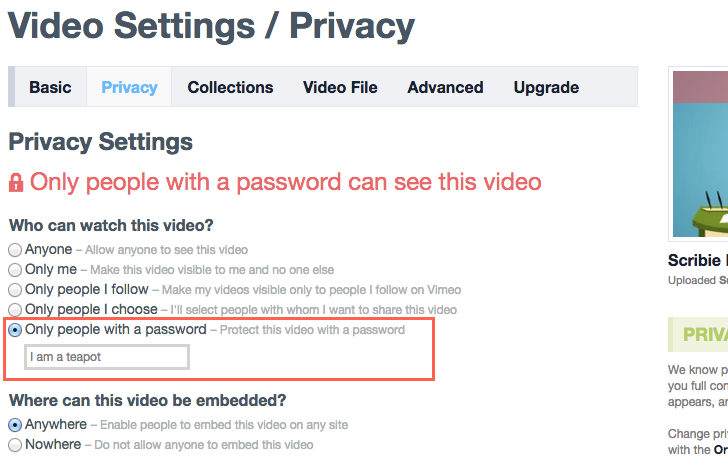Choose Anywhere for video embedding
Image resolution: width=728 pixels, height=468 pixels.
coord(15,425)
